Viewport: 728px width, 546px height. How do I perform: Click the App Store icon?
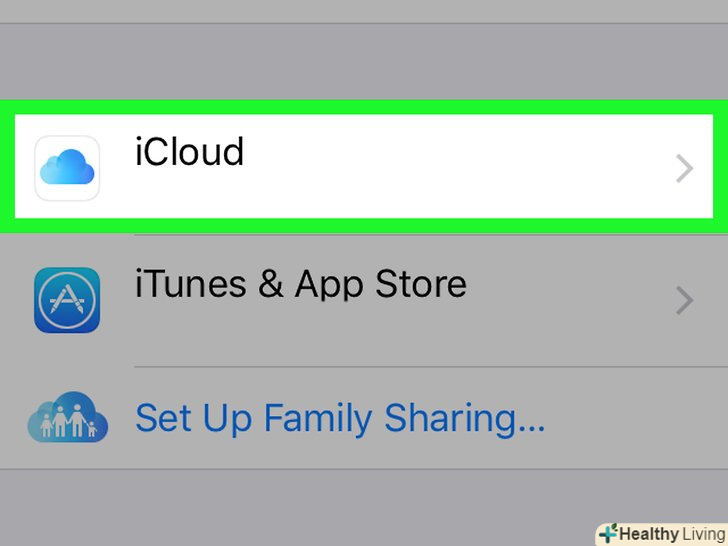(x=67, y=299)
